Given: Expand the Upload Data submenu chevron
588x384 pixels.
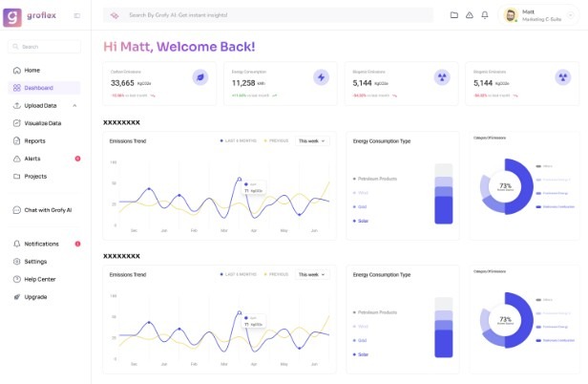Looking at the screenshot, I should coord(74,105).
